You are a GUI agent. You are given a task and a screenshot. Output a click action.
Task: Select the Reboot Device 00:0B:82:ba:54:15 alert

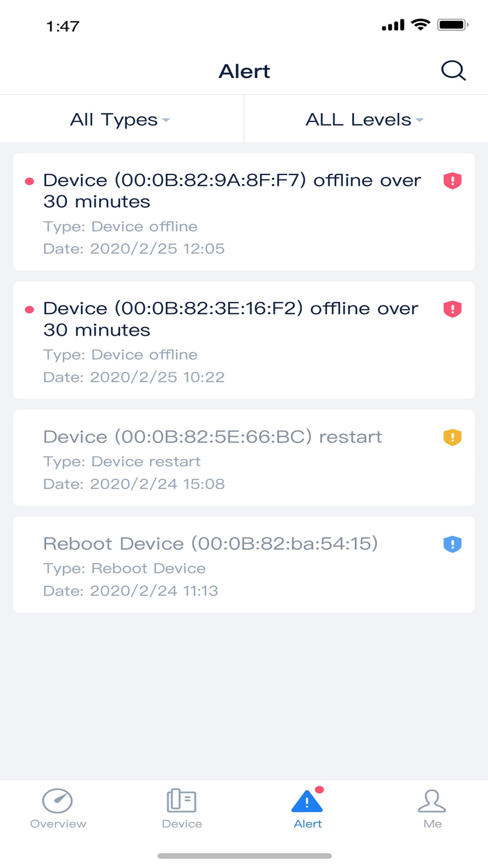pos(230,565)
